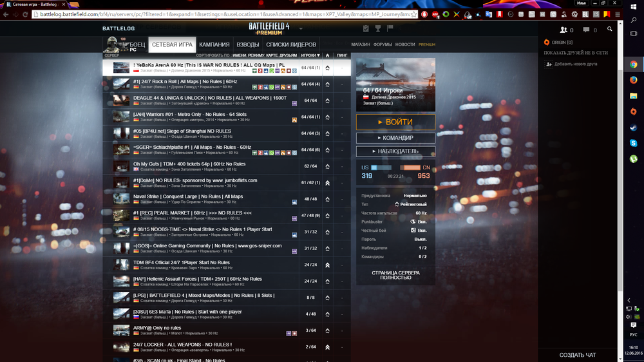Reload the Battlelog page
The height and width of the screenshot is (362, 644).
point(25,14)
